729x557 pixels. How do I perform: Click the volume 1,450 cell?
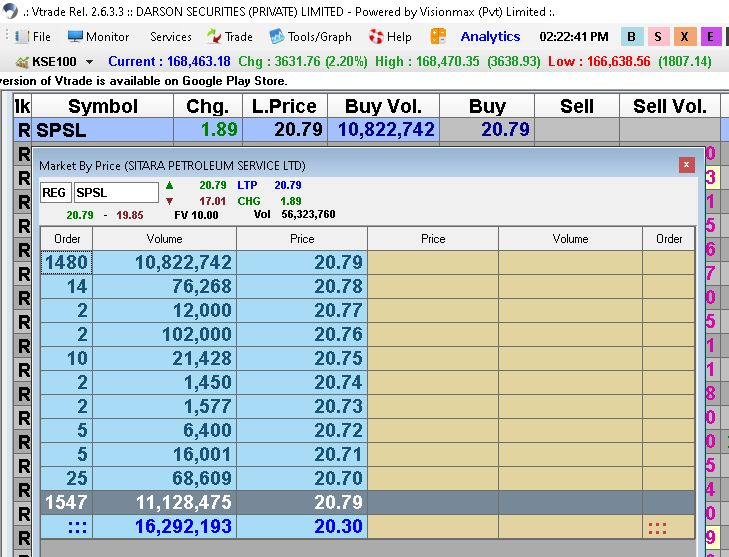pos(165,383)
